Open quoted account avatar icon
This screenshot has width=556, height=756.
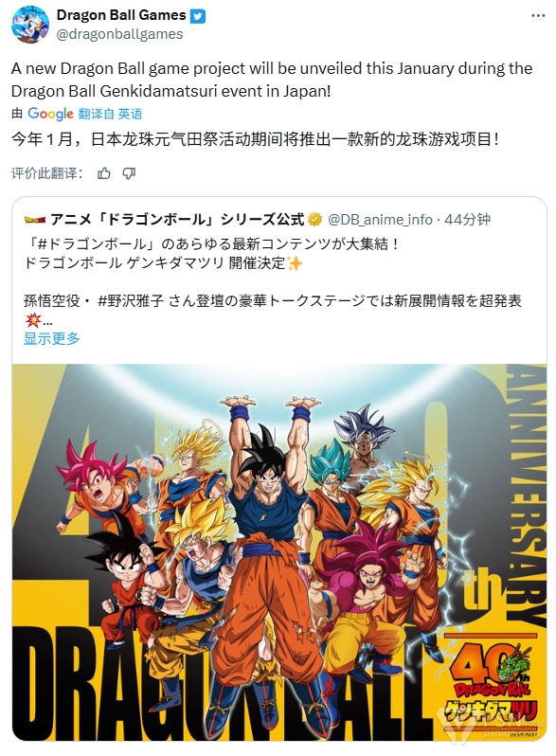(35, 220)
